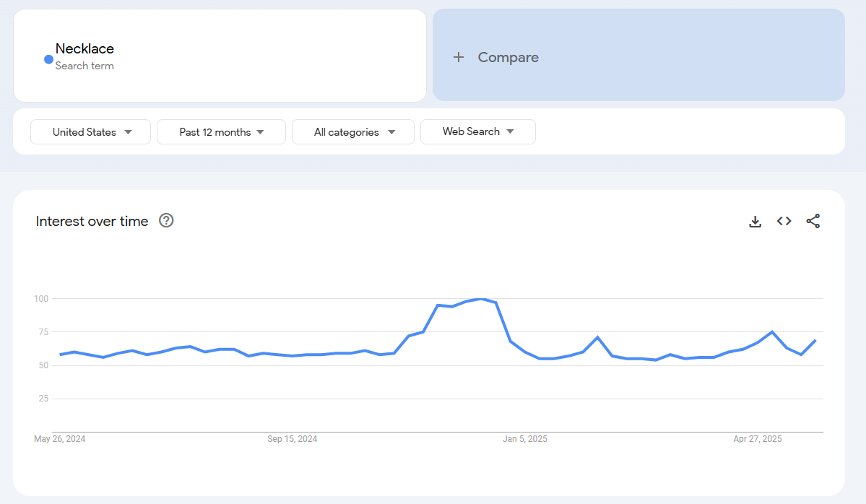Expand the All categories dropdown

click(353, 132)
